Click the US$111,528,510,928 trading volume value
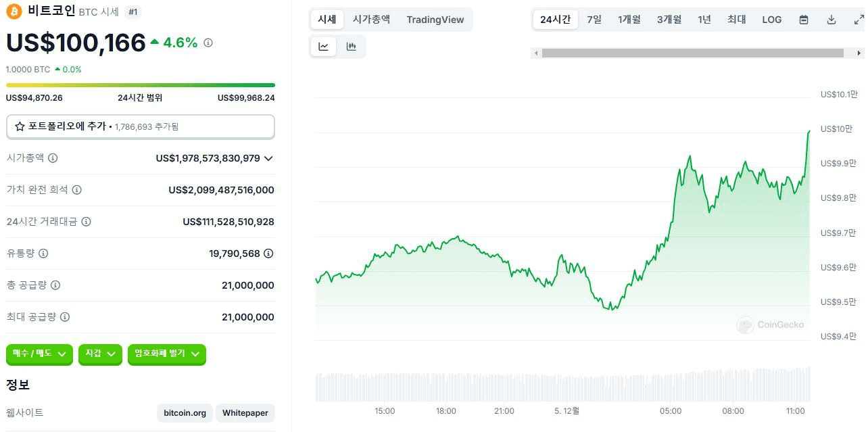 click(x=228, y=222)
